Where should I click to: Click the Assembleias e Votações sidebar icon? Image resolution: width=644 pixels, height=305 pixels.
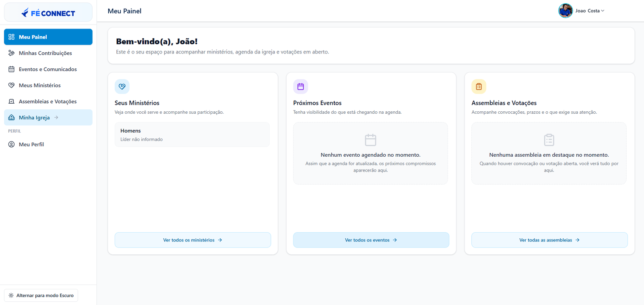pyautogui.click(x=11, y=101)
